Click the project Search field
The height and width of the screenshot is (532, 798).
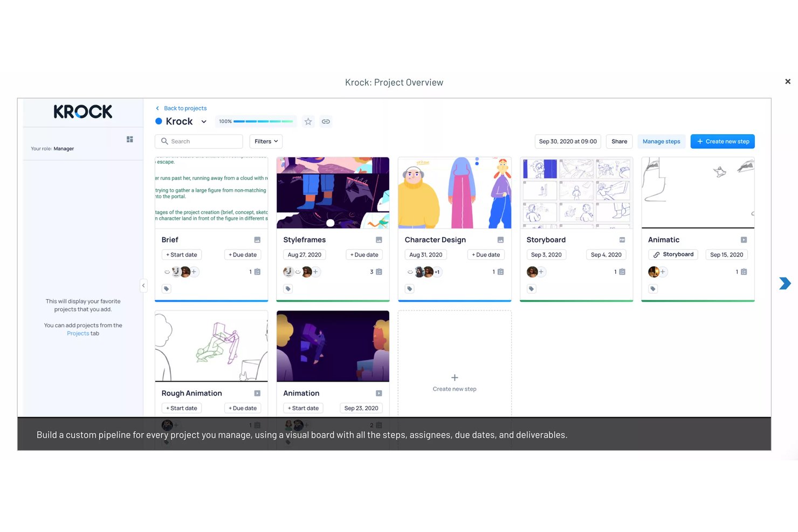(x=199, y=142)
